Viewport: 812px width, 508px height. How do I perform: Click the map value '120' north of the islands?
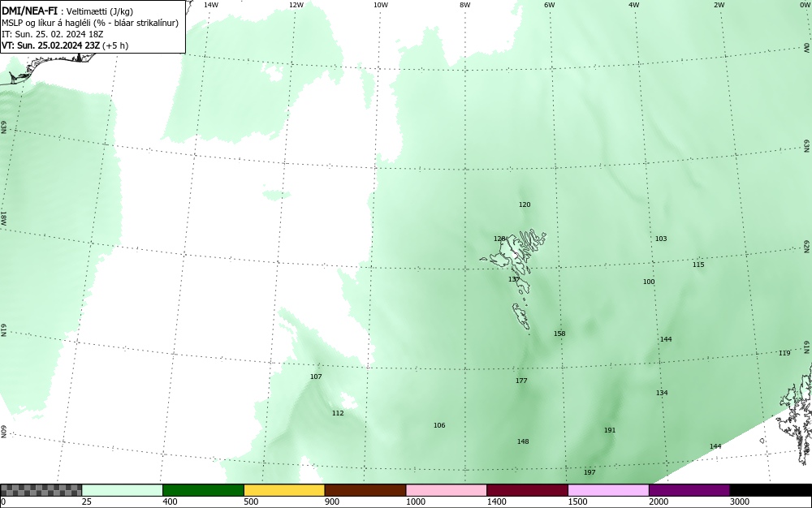click(525, 204)
